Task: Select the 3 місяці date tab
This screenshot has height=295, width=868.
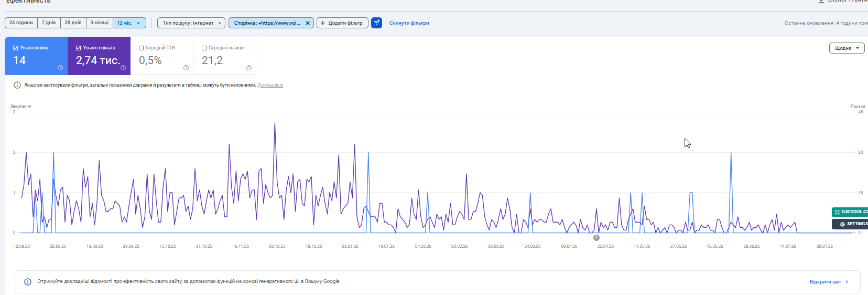Action: point(100,23)
